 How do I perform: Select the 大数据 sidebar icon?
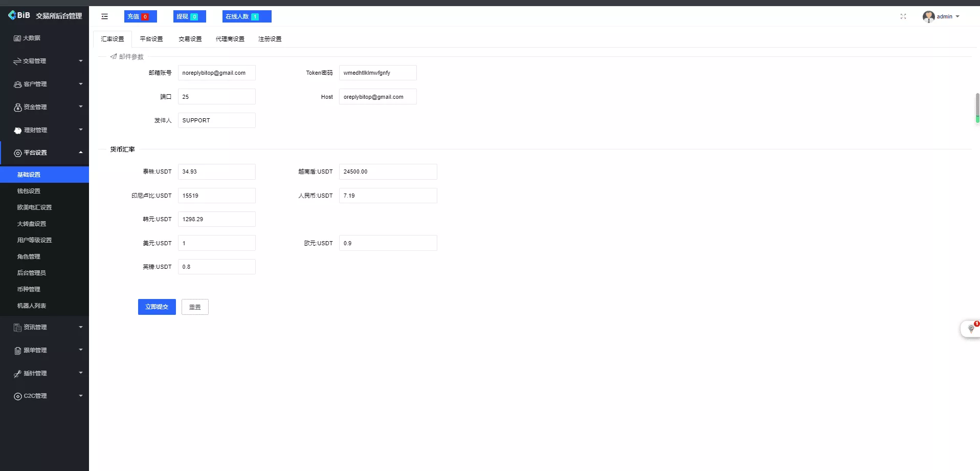coord(17,38)
